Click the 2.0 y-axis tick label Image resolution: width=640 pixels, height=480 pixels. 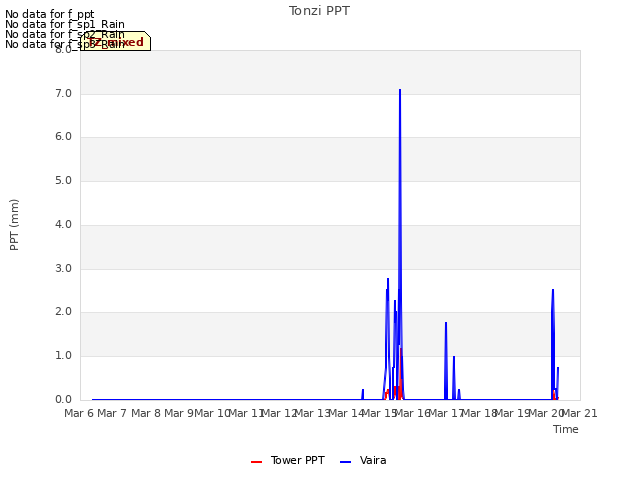coord(63,312)
